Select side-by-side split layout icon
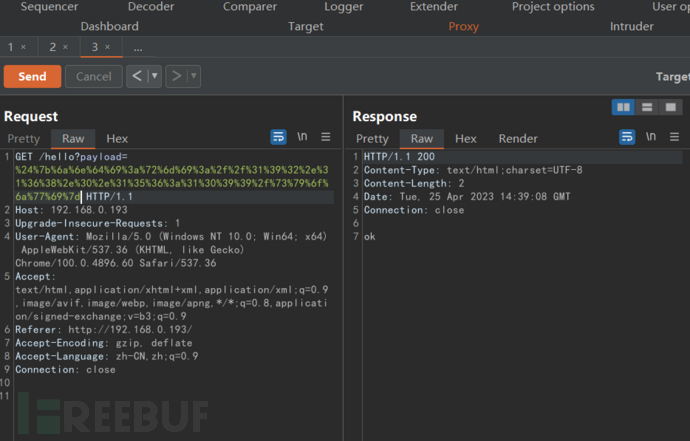 click(x=623, y=107)
